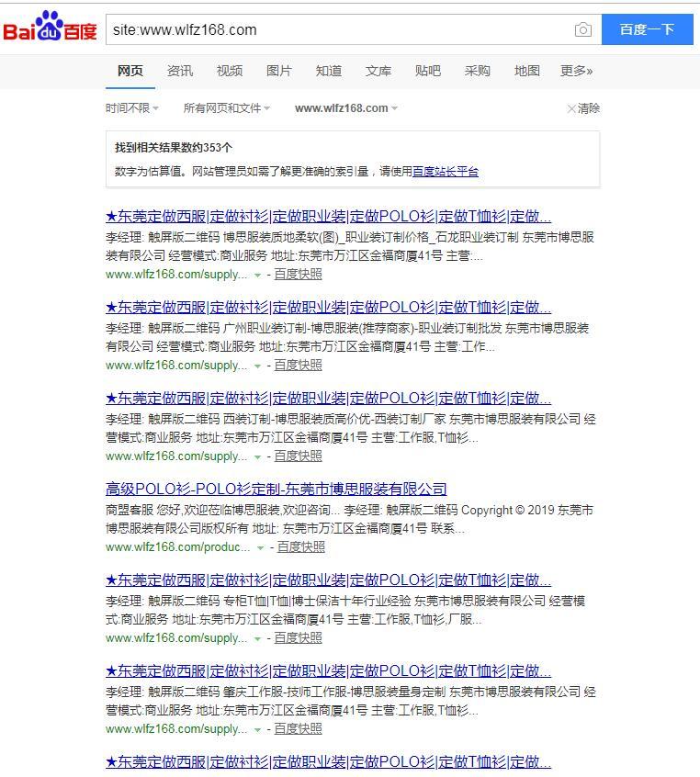The width and height of the screenshot is (700, 777).
Task: Click the green URL www.wlfz168.com/produc...
Action: click(177, 547)
